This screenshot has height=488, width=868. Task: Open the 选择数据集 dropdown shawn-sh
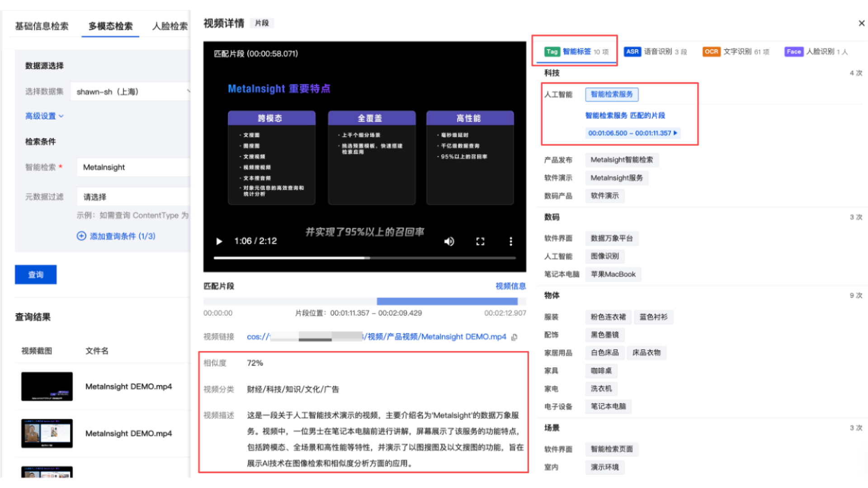click(131, 92)
